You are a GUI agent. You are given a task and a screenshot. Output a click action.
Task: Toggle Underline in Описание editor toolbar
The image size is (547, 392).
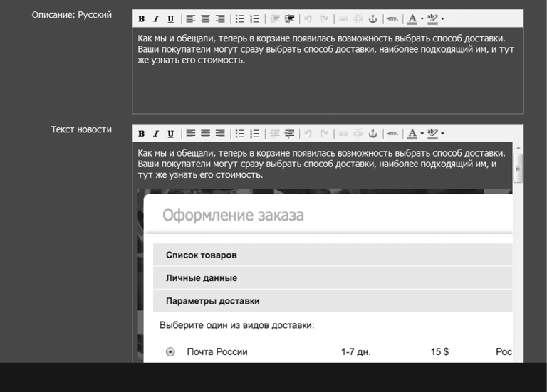coord(171,18)
